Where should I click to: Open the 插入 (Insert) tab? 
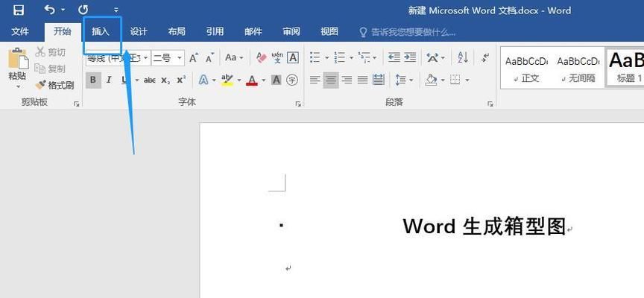tap(101, 32)
